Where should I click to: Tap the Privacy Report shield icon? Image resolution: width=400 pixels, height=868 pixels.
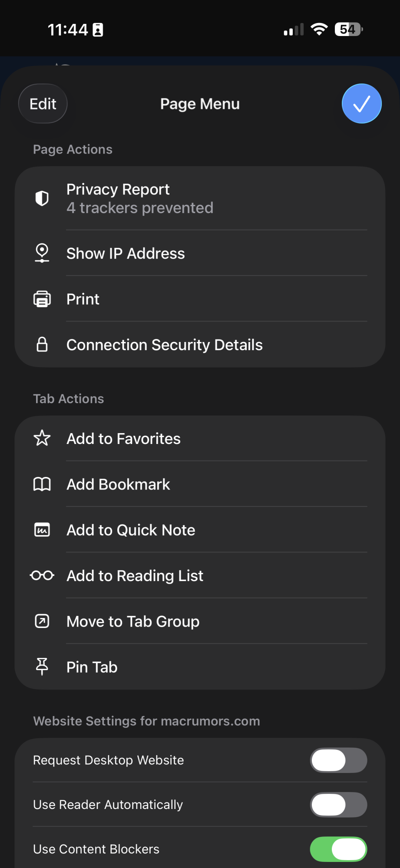click(42, 198)
